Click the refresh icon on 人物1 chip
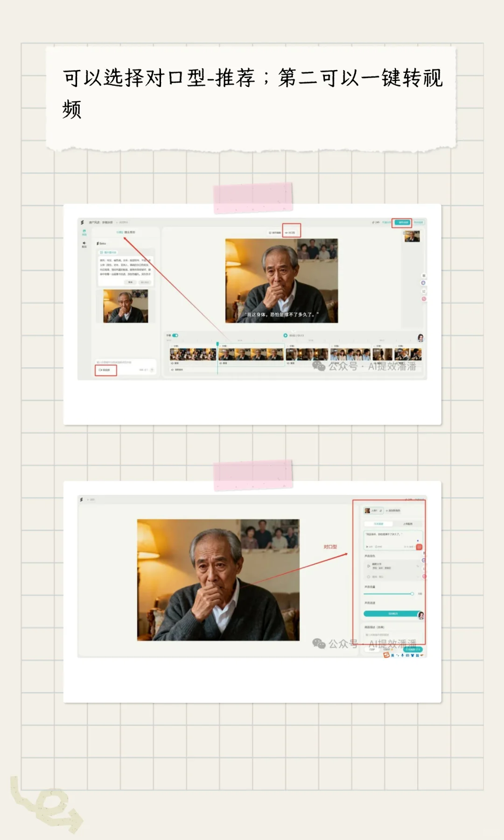504x840 pixels. (381, 511)
